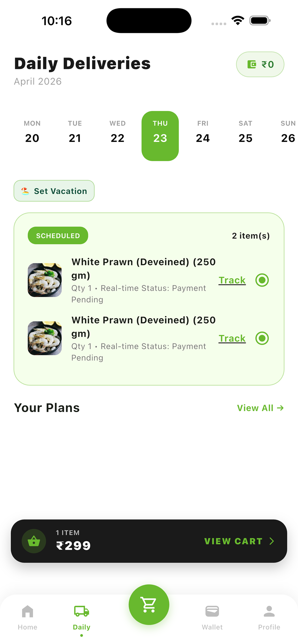Viewport: 298px width, 644px height.
Task: Expand Your Plans via View All arrow
Action: click(260, 408)
